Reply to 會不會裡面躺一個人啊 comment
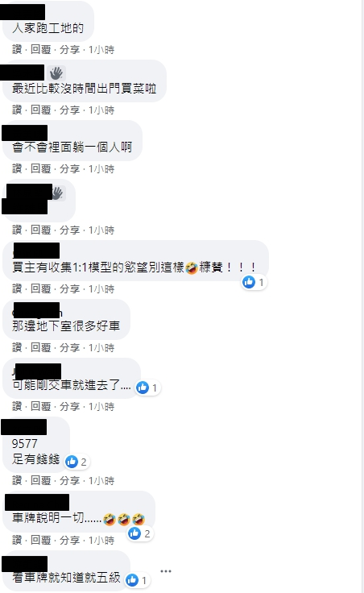364x593 pixels. tap(40, 168)
